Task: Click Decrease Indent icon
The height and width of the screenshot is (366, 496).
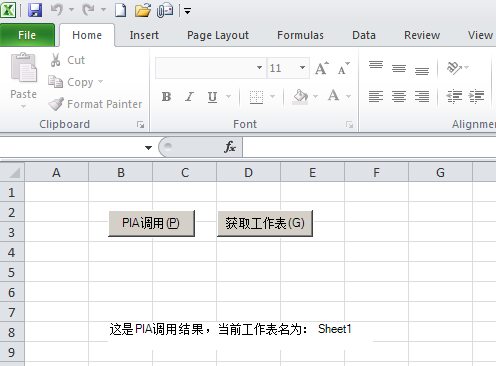Action: (454, 97)
